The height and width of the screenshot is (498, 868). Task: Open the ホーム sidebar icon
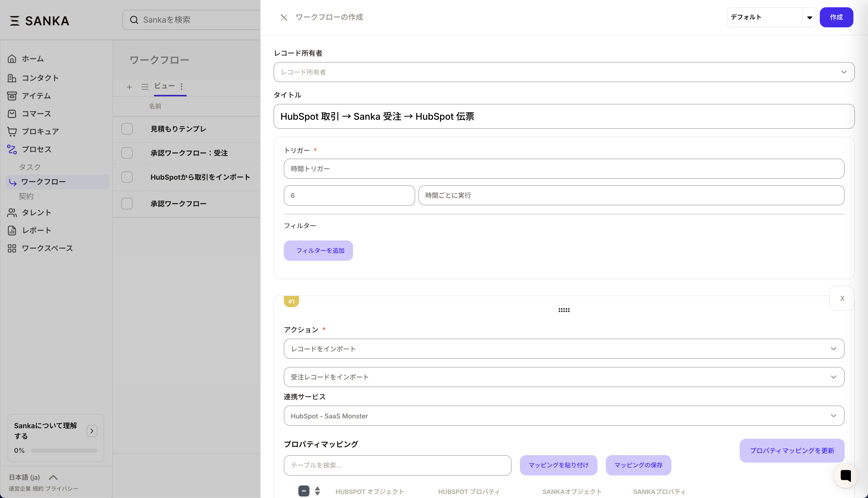[x=12, y=58]
